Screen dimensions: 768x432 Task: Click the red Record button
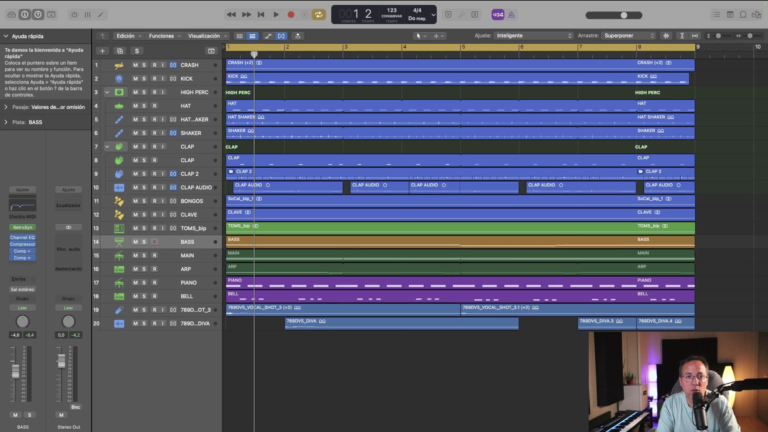pyautogui.click(x=291, y=15)
